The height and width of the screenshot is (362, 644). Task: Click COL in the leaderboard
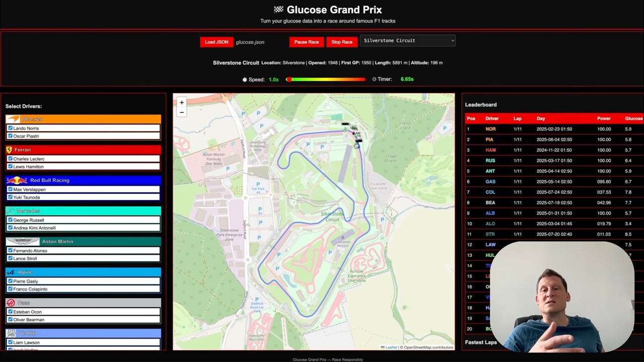pyautogui.click(x=490, y=192)
